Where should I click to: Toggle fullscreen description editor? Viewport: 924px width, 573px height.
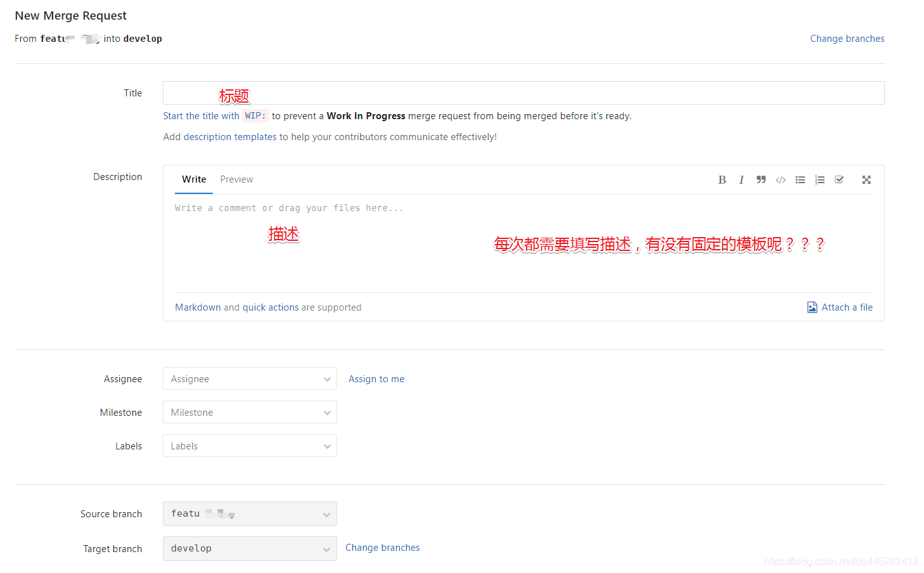point(866,180)
